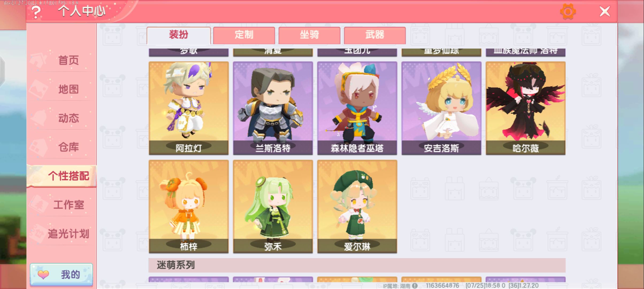Image resolution: width=644 pixels, height=289 pixels.
Task: Switch to the 定制 tab
Action: [x=244, y=35]
